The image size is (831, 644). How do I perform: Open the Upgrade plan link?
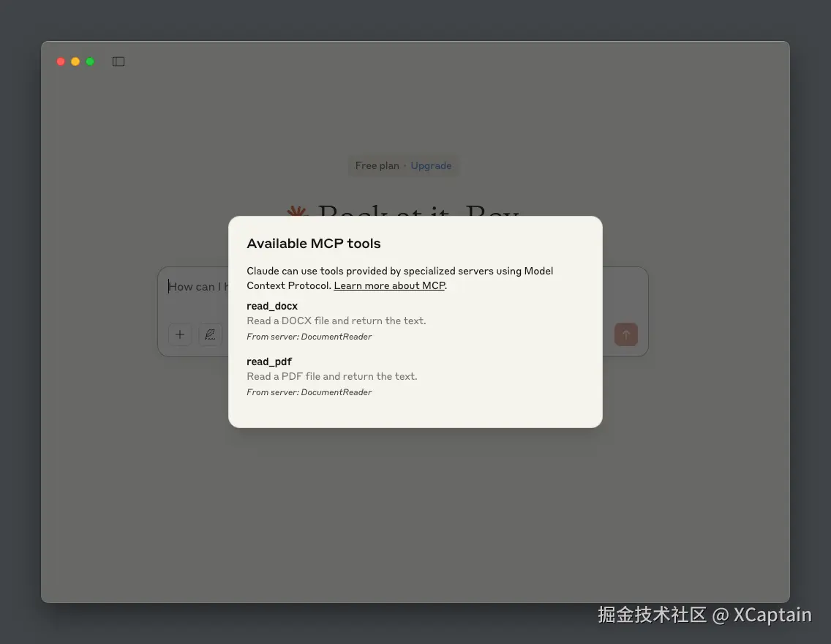(x=431, y=165)
